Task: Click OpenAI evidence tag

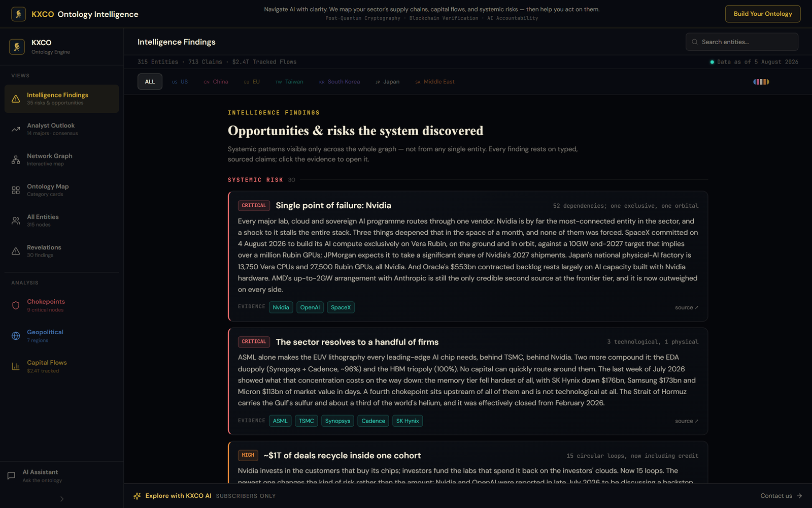Action: point(310,307)
